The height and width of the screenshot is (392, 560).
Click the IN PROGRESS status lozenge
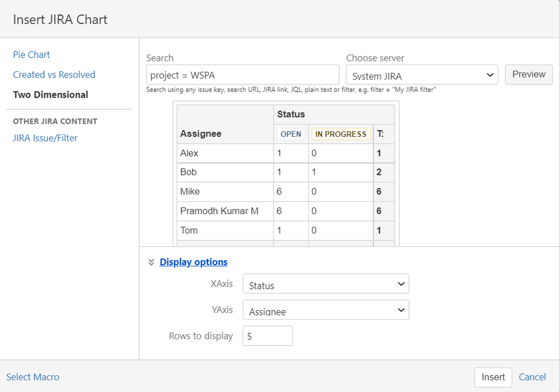click(340, 133)
